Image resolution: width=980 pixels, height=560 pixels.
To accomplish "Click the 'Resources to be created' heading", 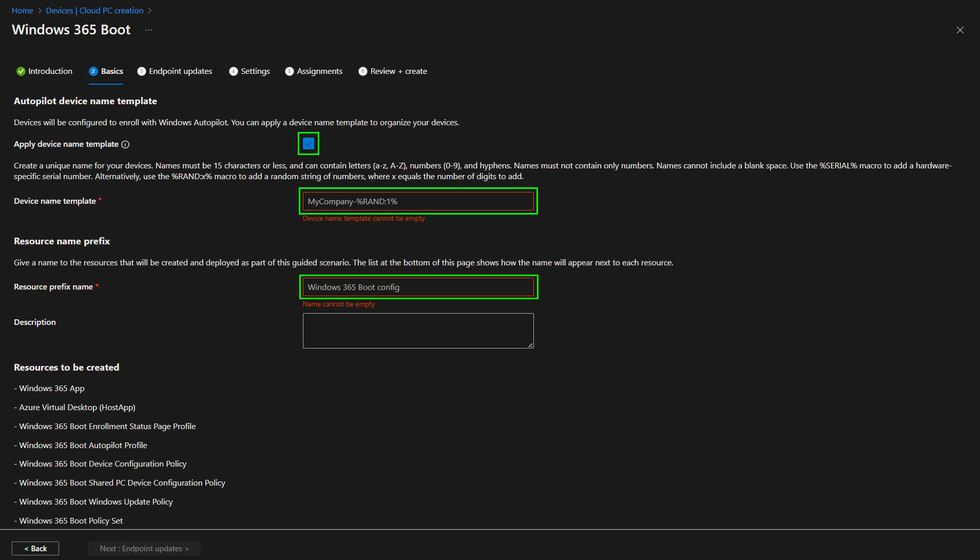I will (x=67, y=368).
